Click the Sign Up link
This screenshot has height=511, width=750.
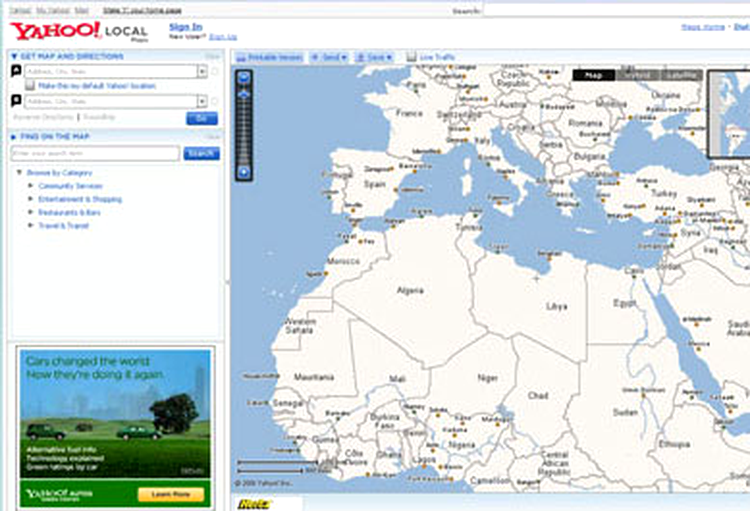click(x=222, y=37)
